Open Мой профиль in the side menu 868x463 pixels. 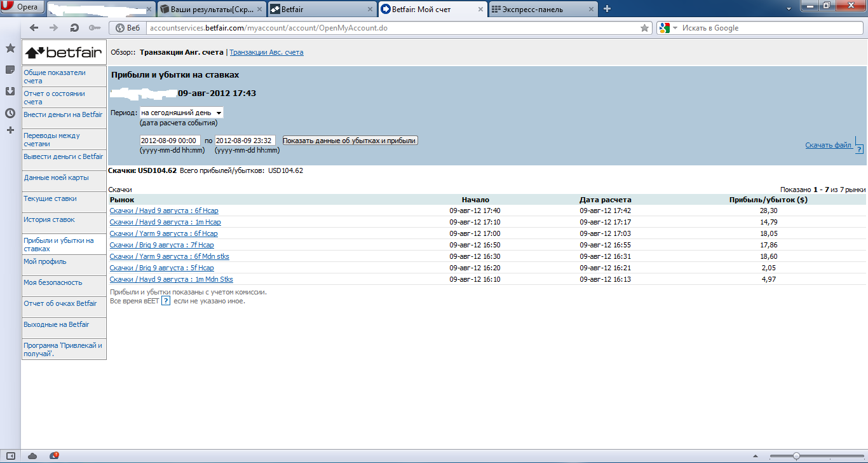[64, 265]
